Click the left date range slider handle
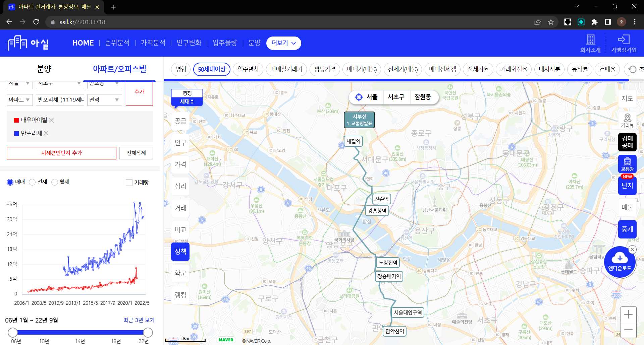The width and height of the screenshot is (644, 345). [x=13, y=333]
